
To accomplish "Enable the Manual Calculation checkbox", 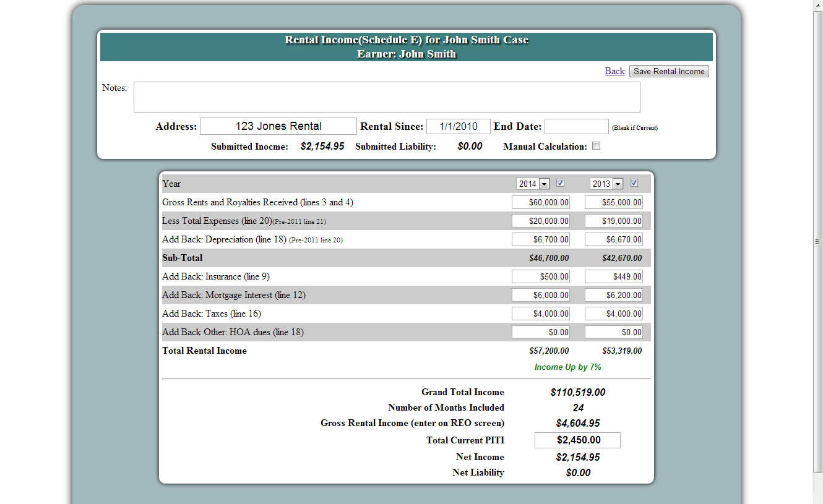I will (x=596, y=145).
